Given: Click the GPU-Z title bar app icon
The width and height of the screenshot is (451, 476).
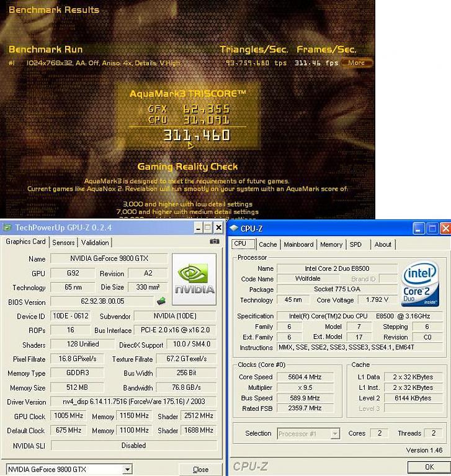Looking at the screenshot, I should [7, 227].
